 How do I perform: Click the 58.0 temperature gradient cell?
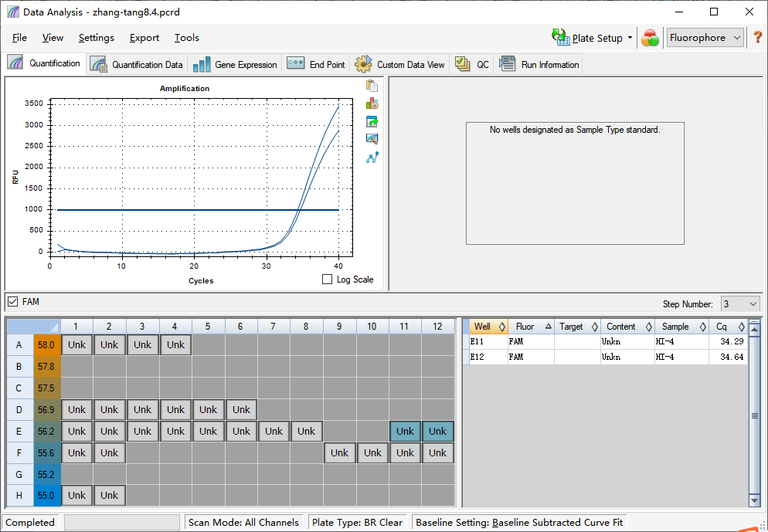tap(46, 344)
